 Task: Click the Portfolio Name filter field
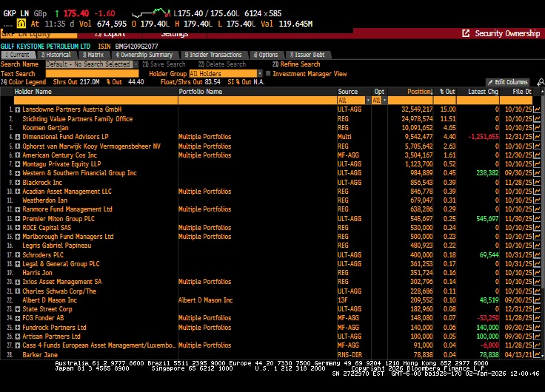257,101
